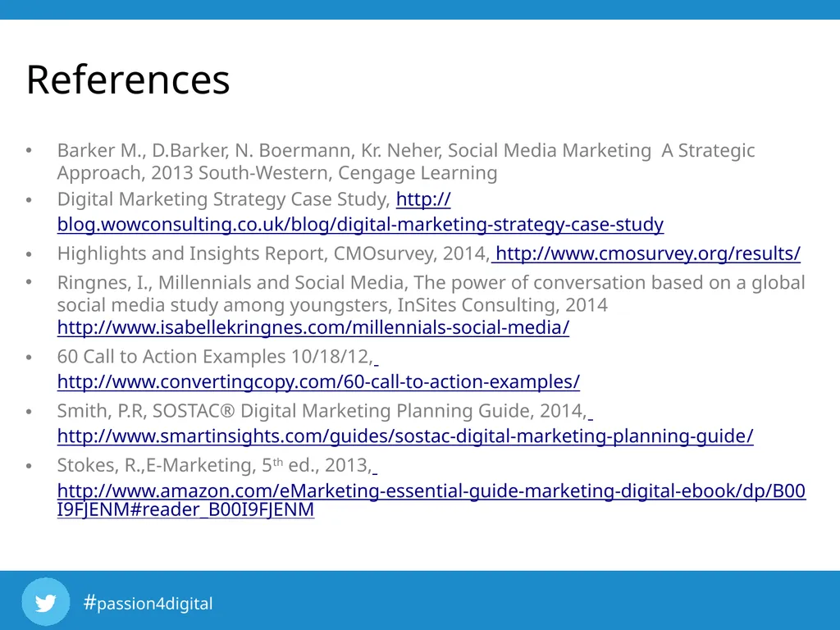Click the 'Ringnes, I., Millennials and Social Media' text
This screenshot has width=840, height=630.
[232, 282]
